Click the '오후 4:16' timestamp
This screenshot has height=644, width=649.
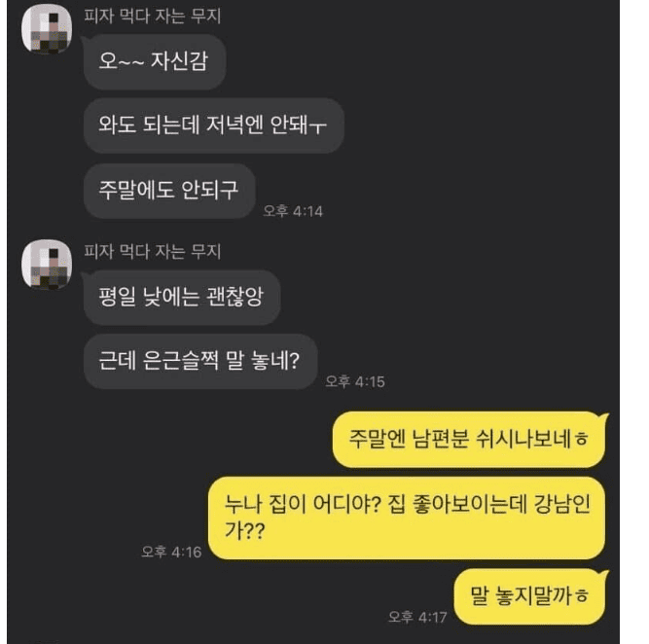(x=171, y=552)
